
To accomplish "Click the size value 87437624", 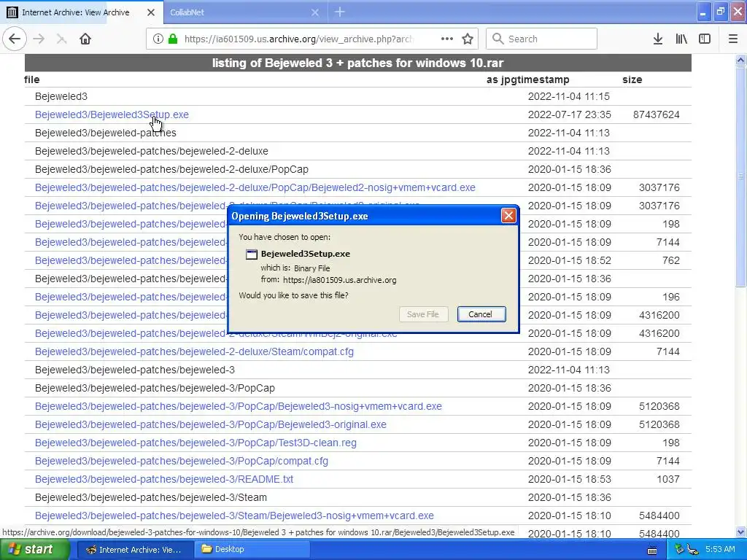I will coord(656,114).
